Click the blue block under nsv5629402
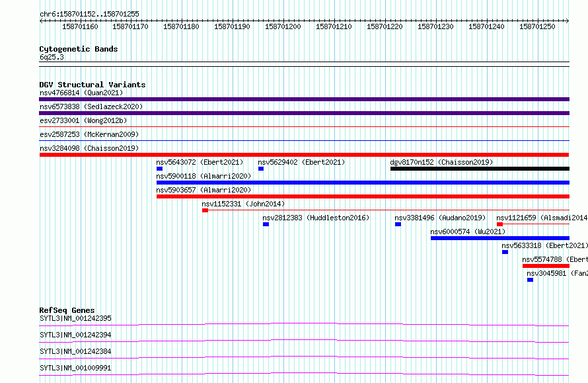 pyautogui.click(x=261, y=169)
